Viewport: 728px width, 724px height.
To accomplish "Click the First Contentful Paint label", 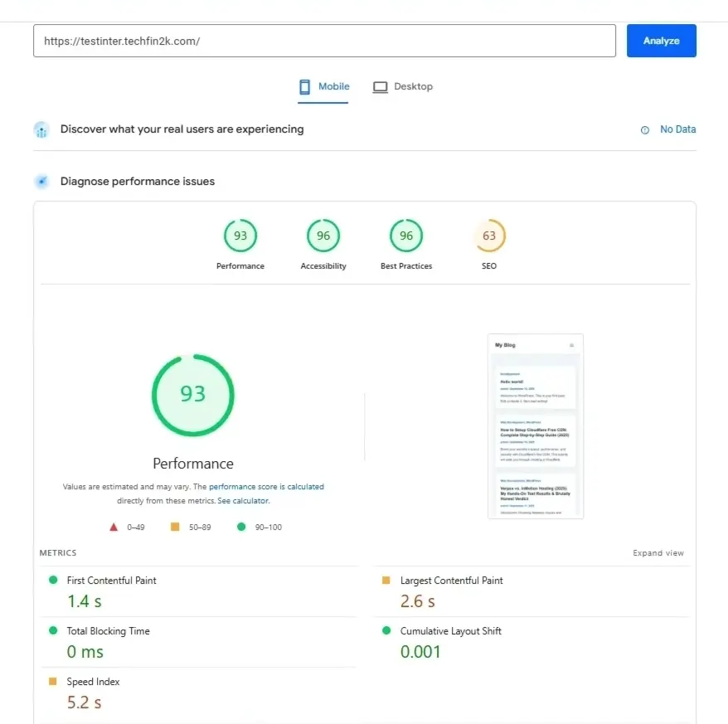I will [x=111, y=581].
